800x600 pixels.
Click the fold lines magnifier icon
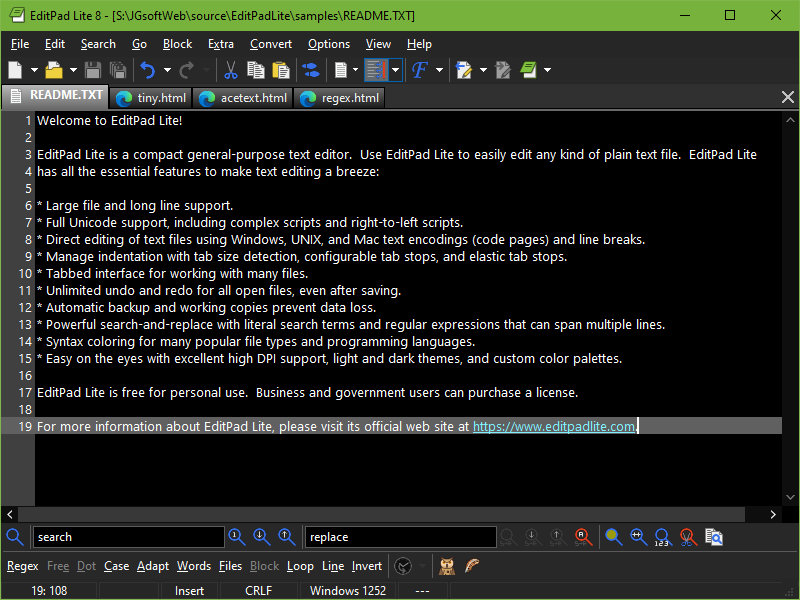click(x=638, y=537)
